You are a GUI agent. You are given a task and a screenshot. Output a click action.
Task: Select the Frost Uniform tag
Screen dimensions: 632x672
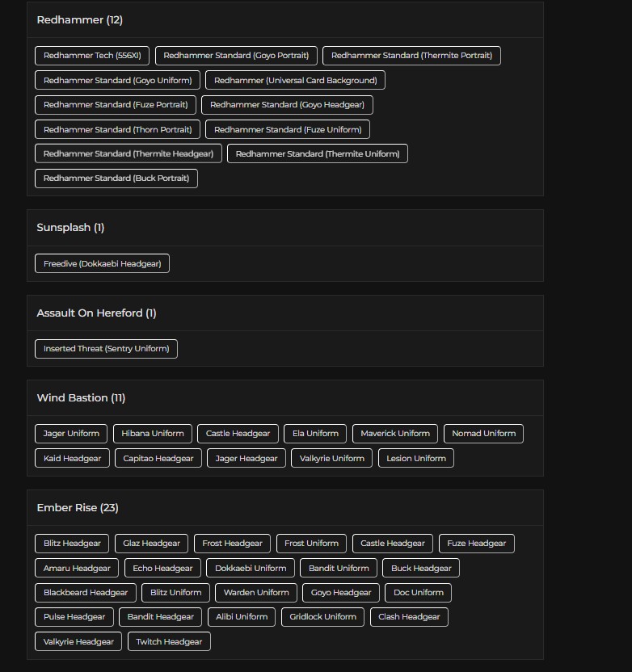pyautogui.click(x=311, y=544)
